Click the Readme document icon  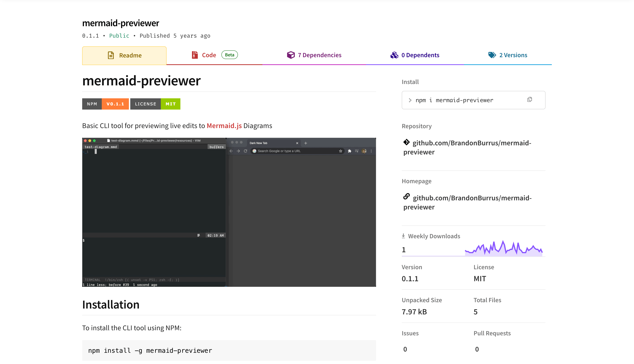pos(111,55)
